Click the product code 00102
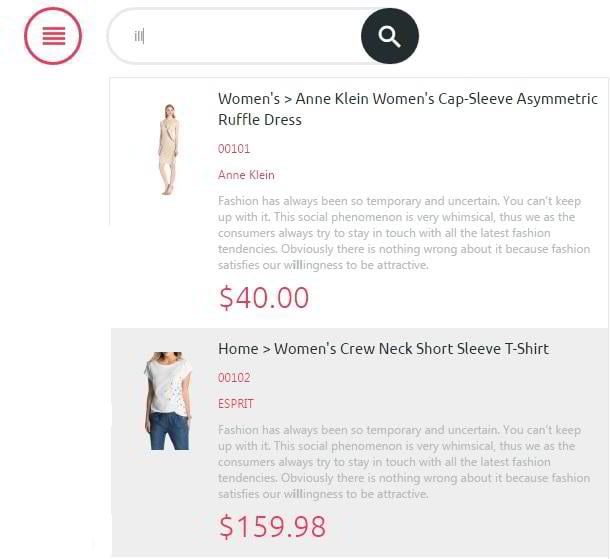The width and height of the screenshot is (610, 559). (x=234, y=377)
